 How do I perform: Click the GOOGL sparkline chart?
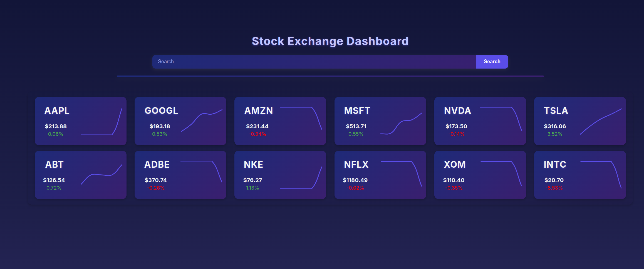click(x=201, y=121)
